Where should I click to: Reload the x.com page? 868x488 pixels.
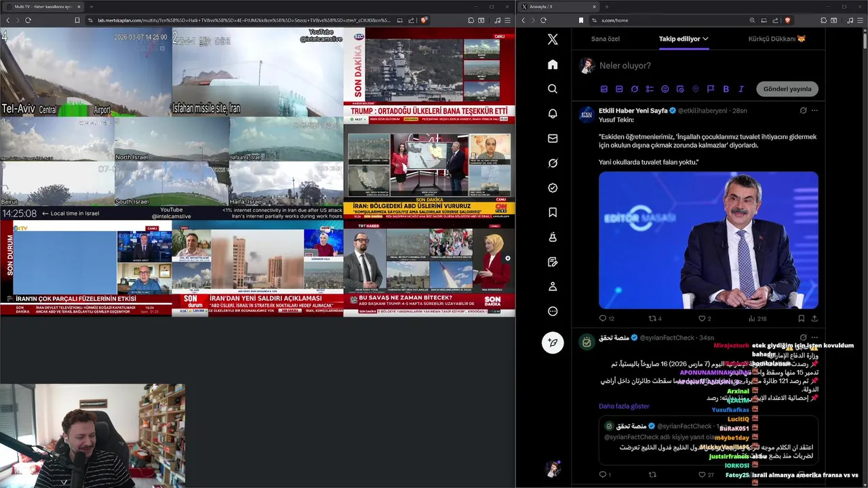(x=543, y=20)
